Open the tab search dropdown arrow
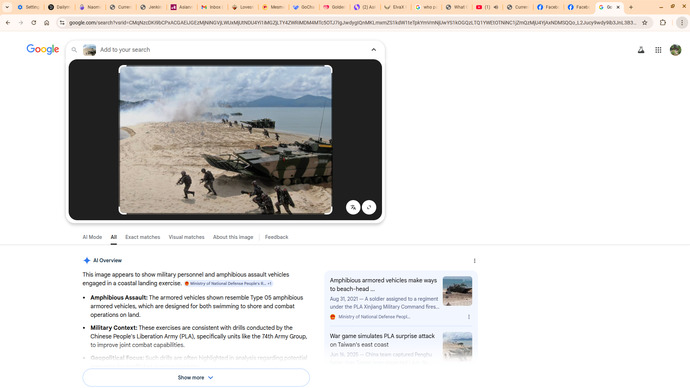Viewport: 690px width, 388px height. [7, 7]
